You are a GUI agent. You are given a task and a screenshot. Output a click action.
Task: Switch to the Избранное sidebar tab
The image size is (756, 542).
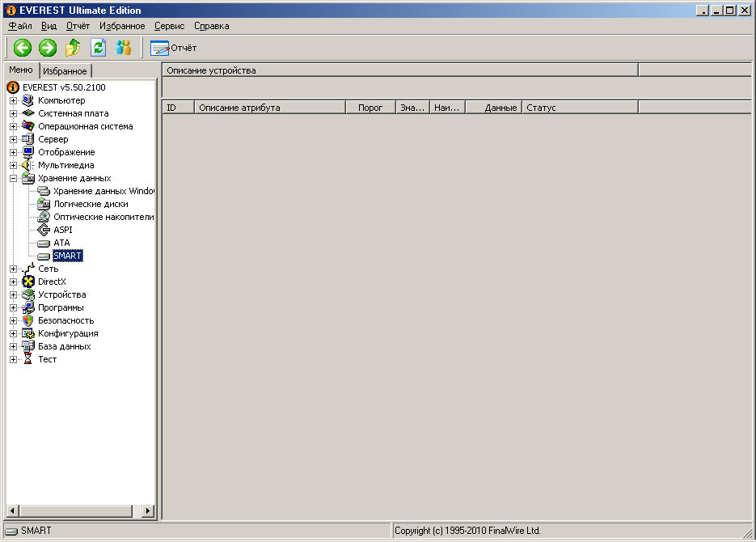point(65,71)
